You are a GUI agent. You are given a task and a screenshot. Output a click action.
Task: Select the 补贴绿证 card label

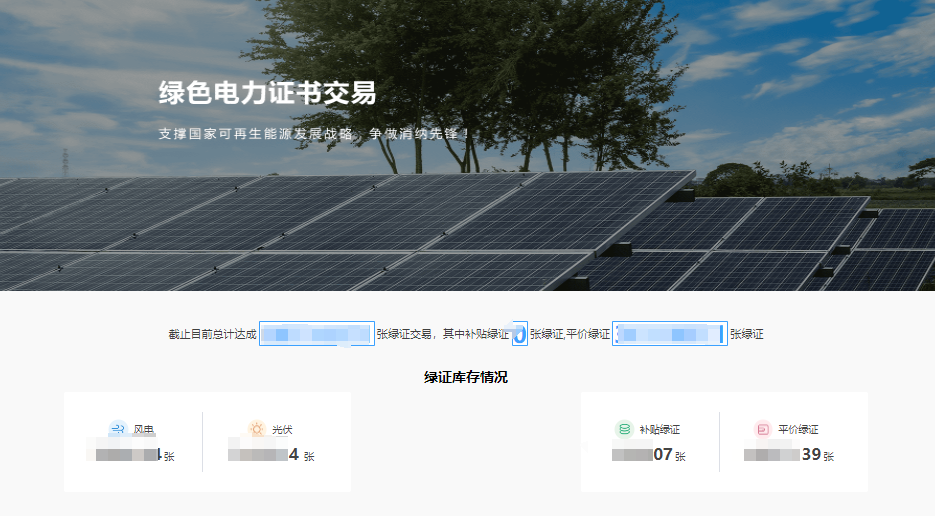(x=660, y=430)
